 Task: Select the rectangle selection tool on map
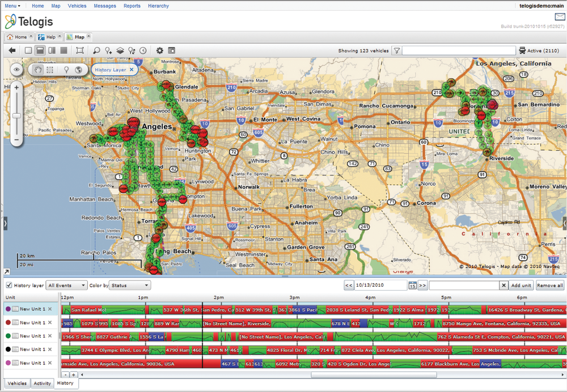(x=50, y=70)
